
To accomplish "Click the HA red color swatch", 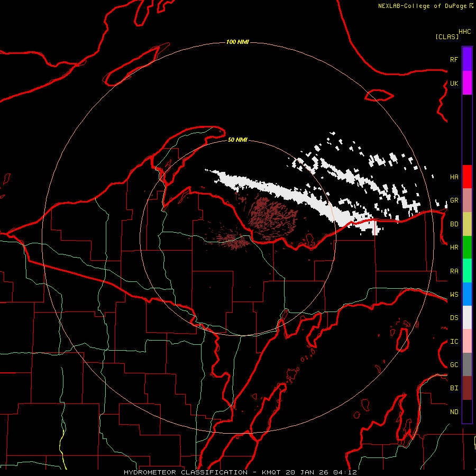I will pyautogui.click(x=467, y=177).
